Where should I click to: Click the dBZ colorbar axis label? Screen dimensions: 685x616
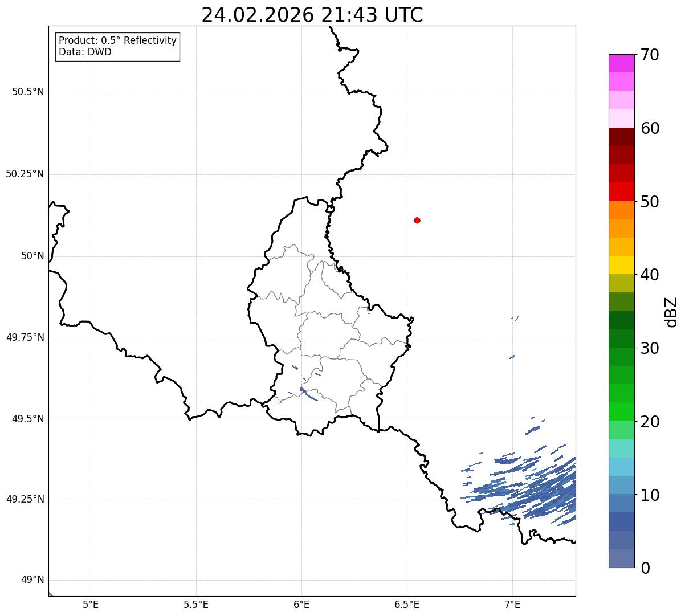[x=671, y=312]
